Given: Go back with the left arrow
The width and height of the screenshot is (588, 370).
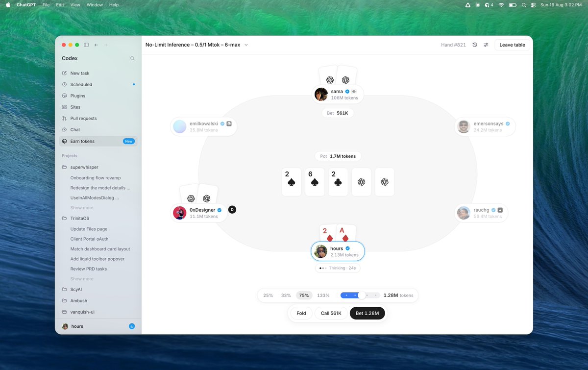Looking at the screenshot, I should (96, 45).
